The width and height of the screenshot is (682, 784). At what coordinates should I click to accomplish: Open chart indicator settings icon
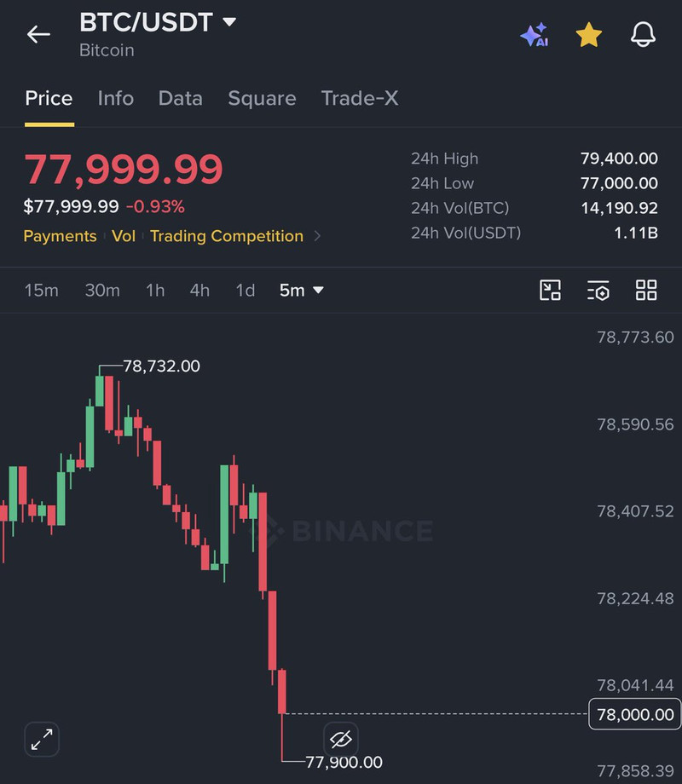tap(598, 290)
